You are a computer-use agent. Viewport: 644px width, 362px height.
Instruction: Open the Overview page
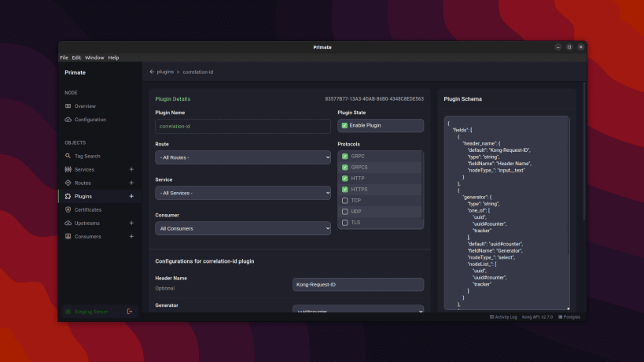coord(85,106)
